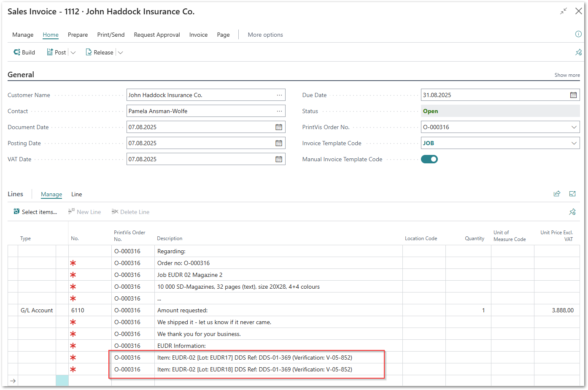Expand the Post dropdown arrow
The image size is (588, 390).
(73, 53)
